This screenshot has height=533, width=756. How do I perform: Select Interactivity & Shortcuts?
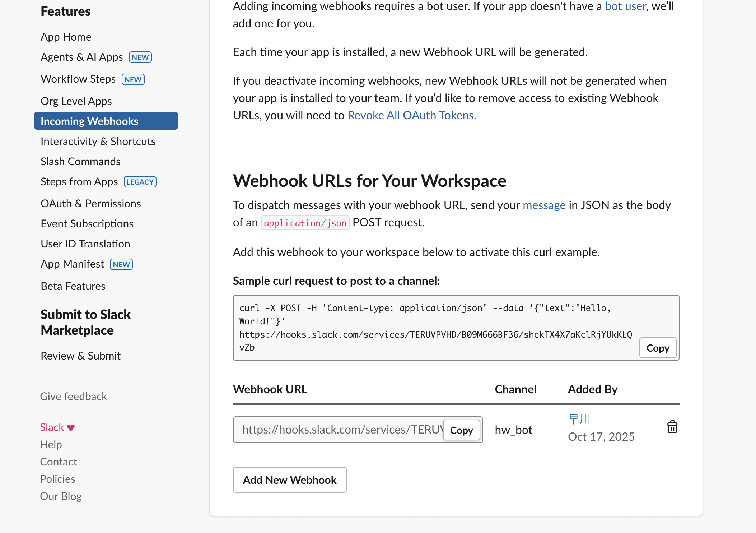[x=98, y=142]
